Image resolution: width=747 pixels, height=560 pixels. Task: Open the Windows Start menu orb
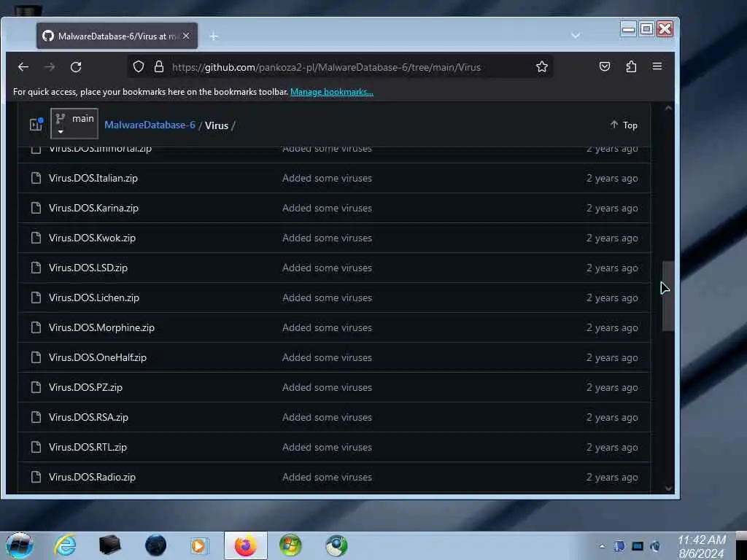click(19, 545)
